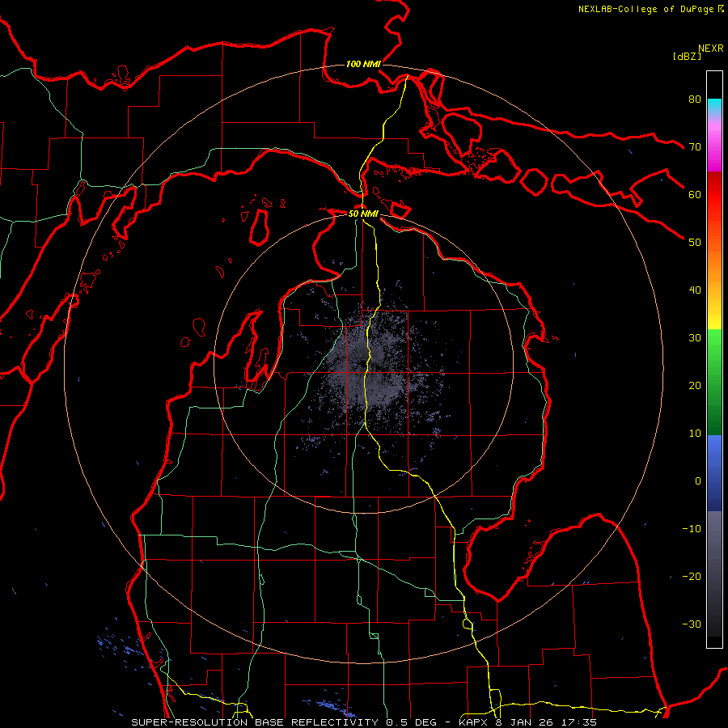Click the 30 dBZ scale value
The image size is (728, 728).
695,338
